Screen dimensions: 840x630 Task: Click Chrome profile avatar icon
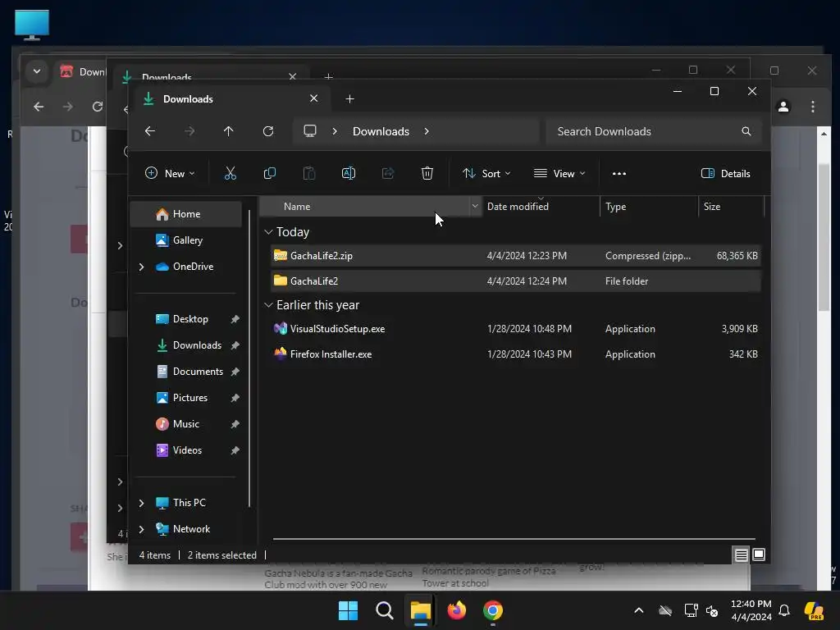pos(783,107)
